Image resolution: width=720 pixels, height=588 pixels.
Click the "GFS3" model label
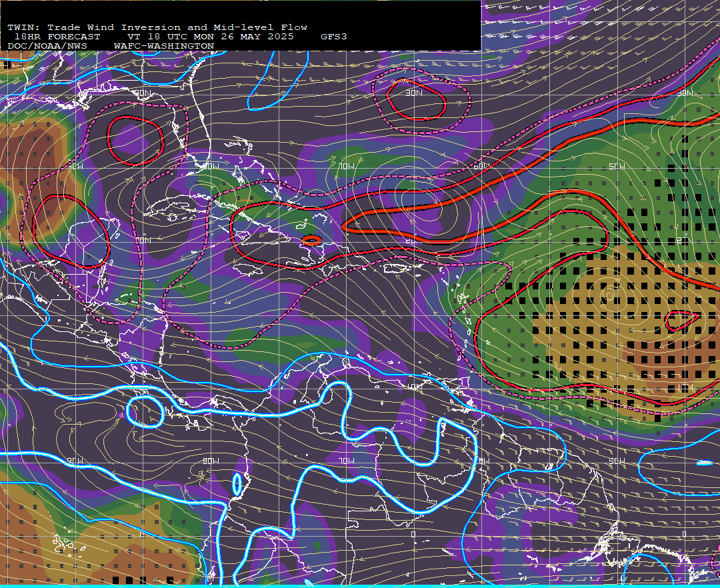(334, 37)
